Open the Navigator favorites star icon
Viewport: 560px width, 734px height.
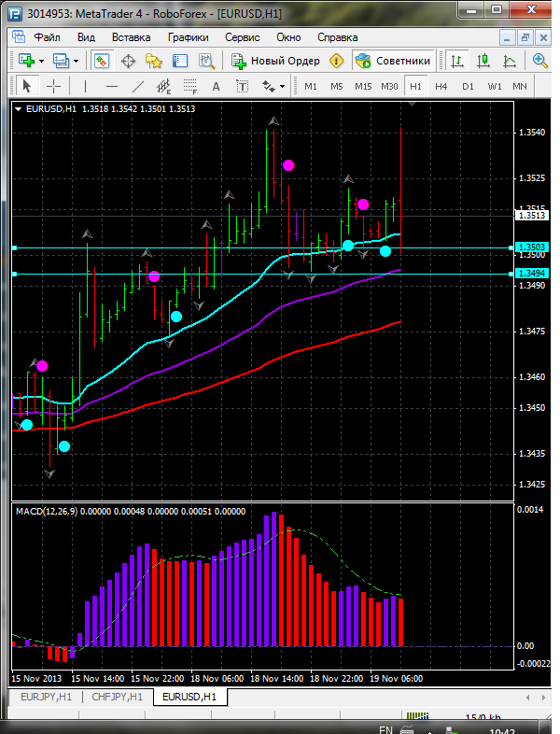[154, 61]
